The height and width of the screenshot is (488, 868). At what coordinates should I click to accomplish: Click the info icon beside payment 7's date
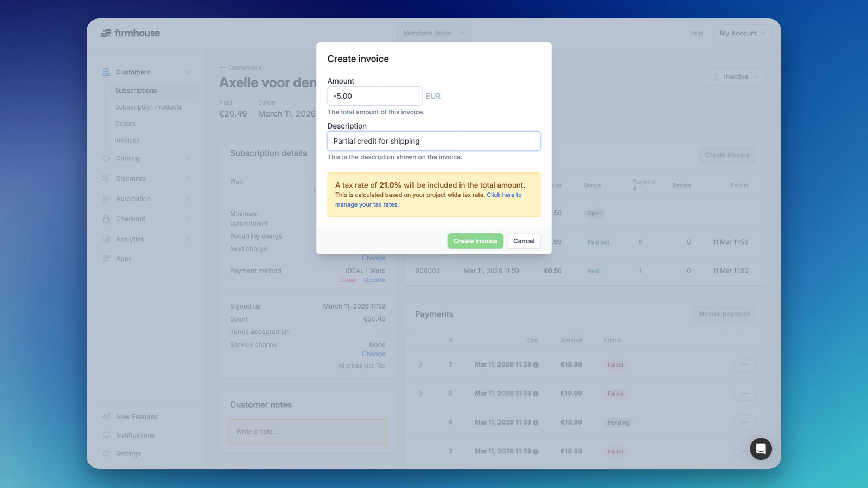click(x=535, y=364)
